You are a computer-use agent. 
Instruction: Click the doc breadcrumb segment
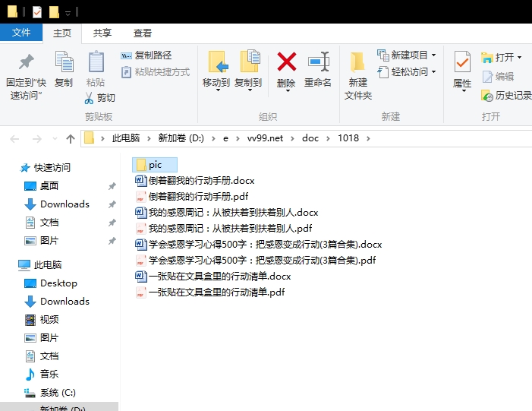click(x=310, y=138)
